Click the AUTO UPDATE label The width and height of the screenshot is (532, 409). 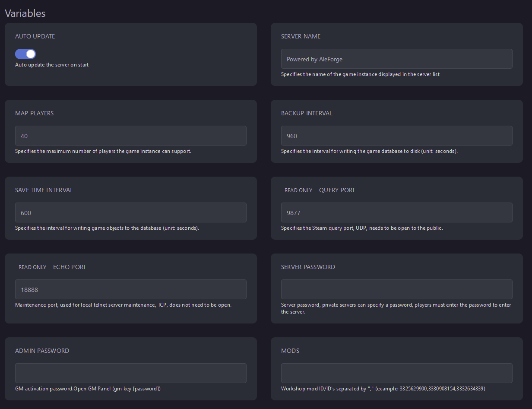click(35, 36)
